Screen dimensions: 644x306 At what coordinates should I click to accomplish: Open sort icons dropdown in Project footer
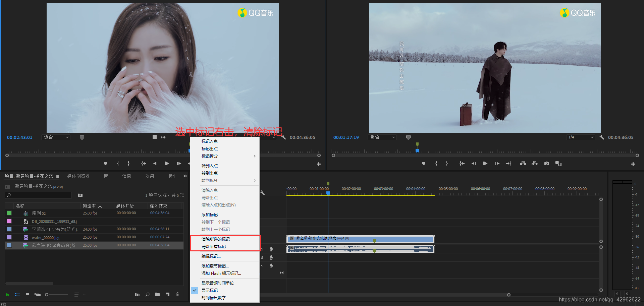pyautogui.click(x=79, y=295)
